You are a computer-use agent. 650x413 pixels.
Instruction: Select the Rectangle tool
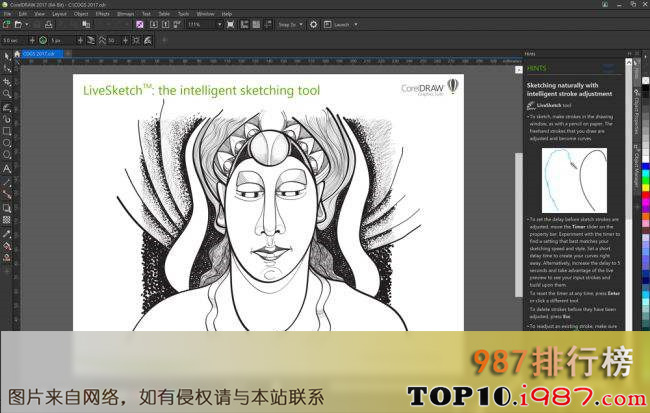pos(7,131)
